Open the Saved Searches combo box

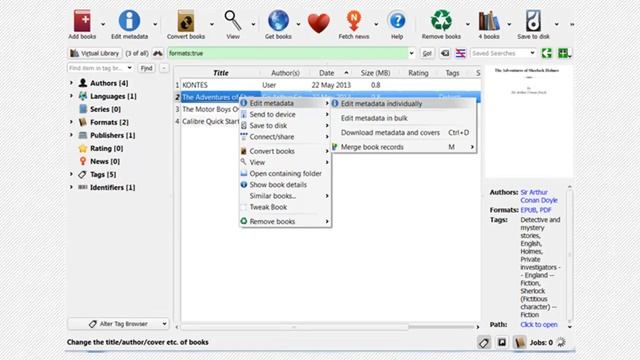coord(503,53)
